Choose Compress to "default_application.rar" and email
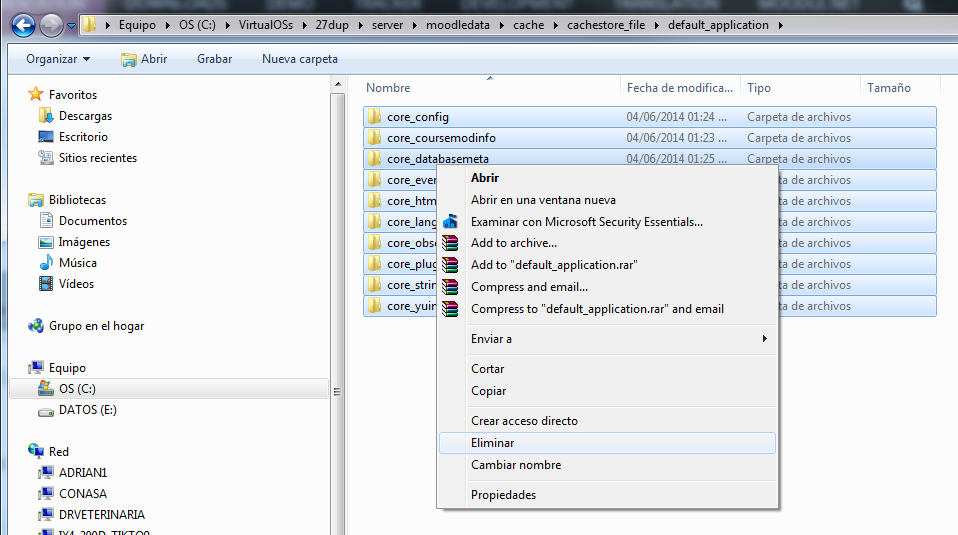 click(x=607, y=309)
